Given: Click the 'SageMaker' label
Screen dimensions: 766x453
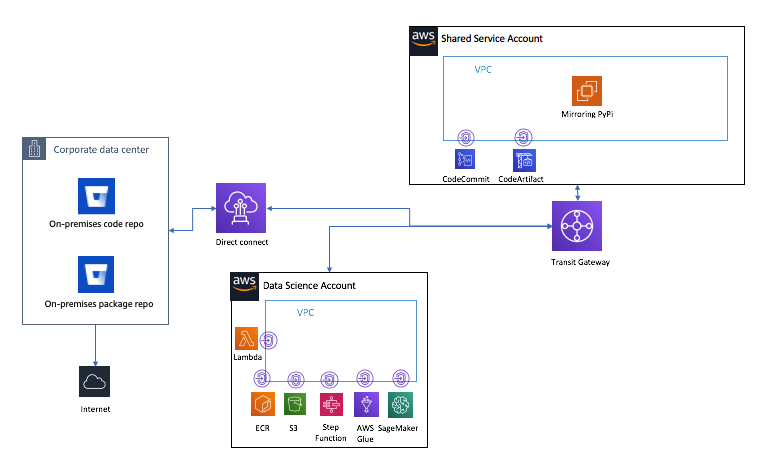Looking at the screenshot, I should (x=398, y=428).
